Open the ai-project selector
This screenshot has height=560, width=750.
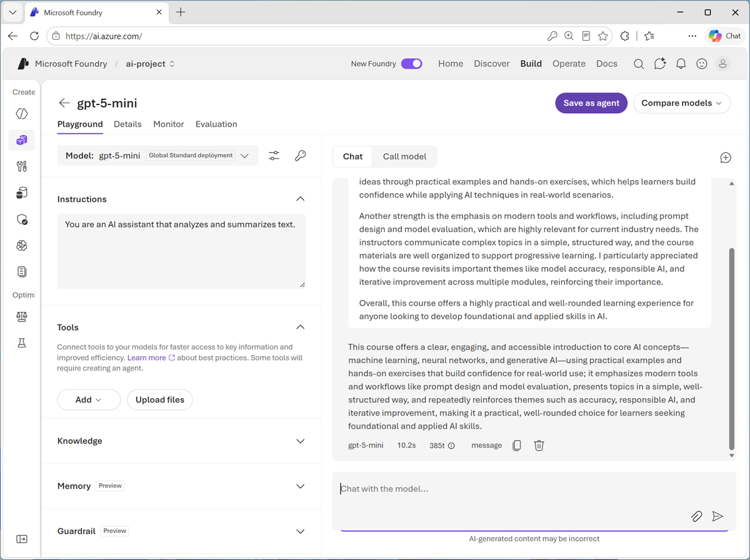pyautogui.click(x=150, y=64)
